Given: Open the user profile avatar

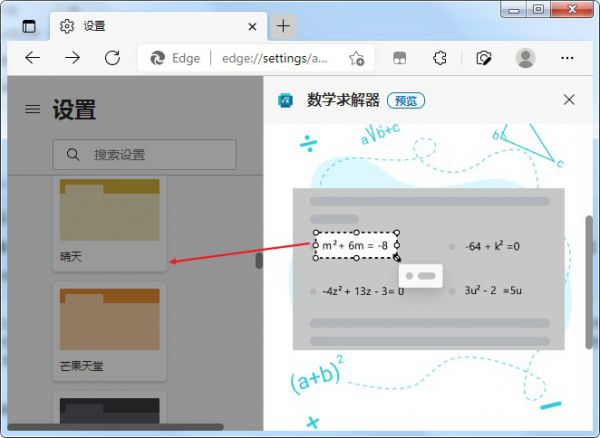Looking at the screenshot, I should pos(526,58).
